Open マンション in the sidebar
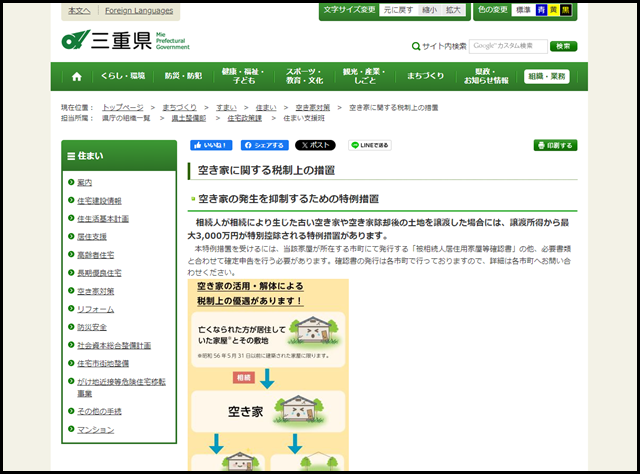Image resolution: width=640 pixels, height=474 pixels. (x=96, y=429)
